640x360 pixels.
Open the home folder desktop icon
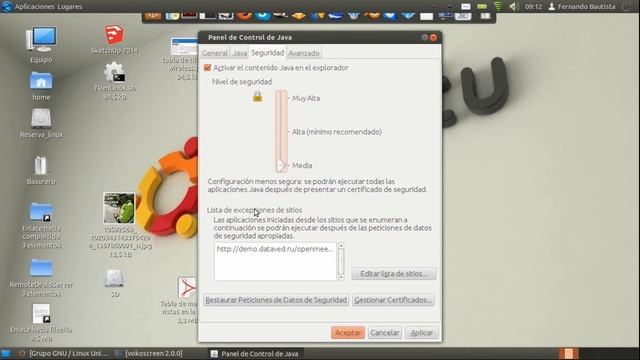[x=41, y=81]
